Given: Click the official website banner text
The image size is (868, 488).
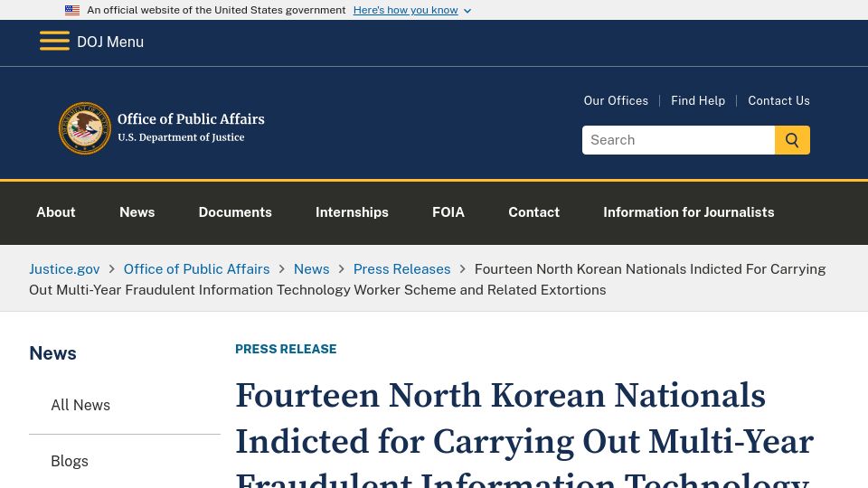Looking at the screenshot, I should coord(216,10).
